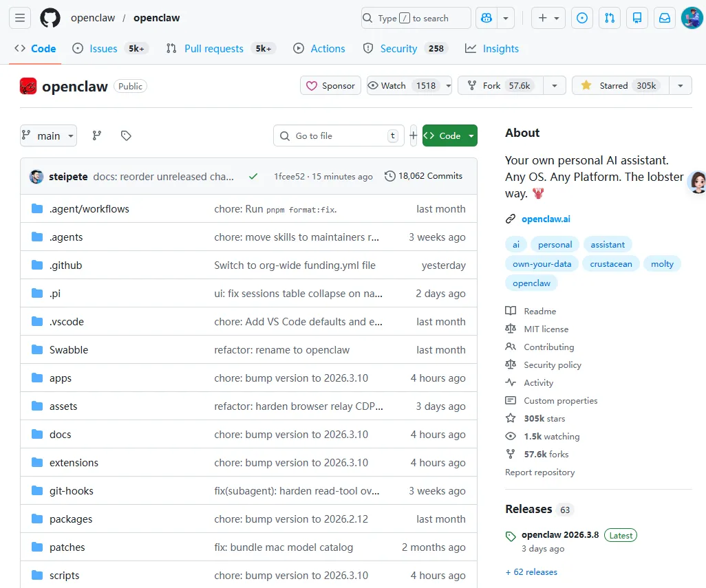Viewport: 706px width, 588px height.
Task: Open the green Code dropdown button
Action: click(x=450, y=135)
